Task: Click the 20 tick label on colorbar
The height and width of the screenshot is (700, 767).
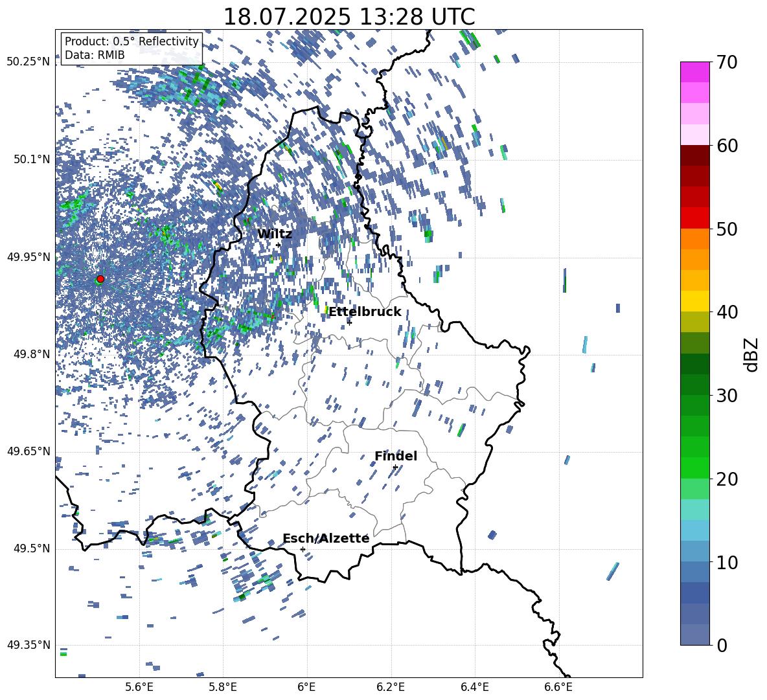Action: 727,479
